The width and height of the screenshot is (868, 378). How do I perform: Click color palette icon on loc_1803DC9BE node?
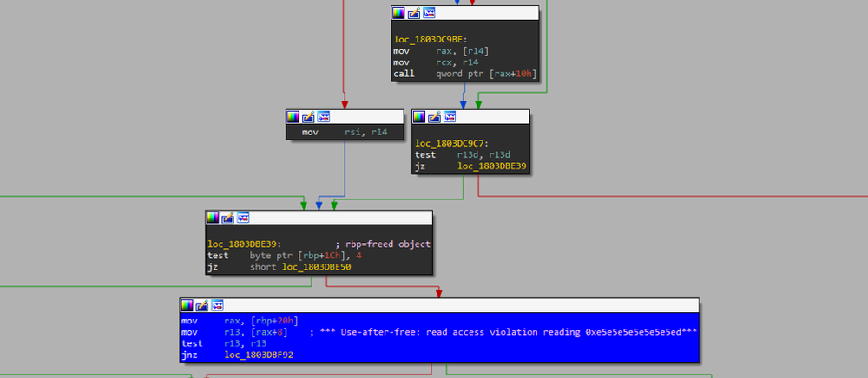[398, 13]
